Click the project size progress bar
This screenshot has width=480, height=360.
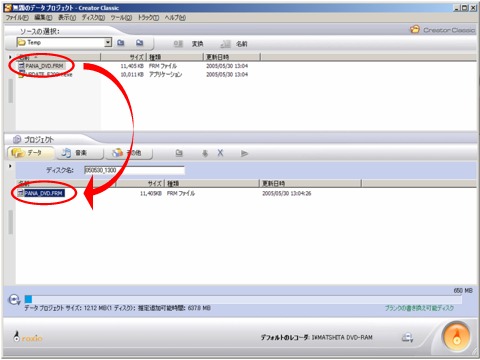(x=243, y=299)
